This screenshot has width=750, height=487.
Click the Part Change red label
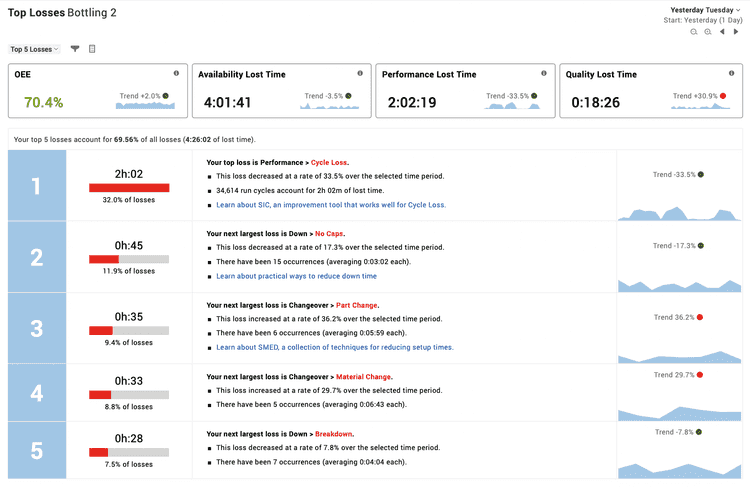pyautogui.click(x=357, y=305)
